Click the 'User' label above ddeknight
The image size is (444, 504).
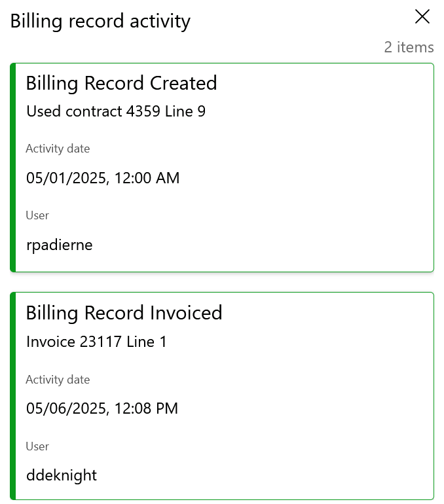coord(37,446)
